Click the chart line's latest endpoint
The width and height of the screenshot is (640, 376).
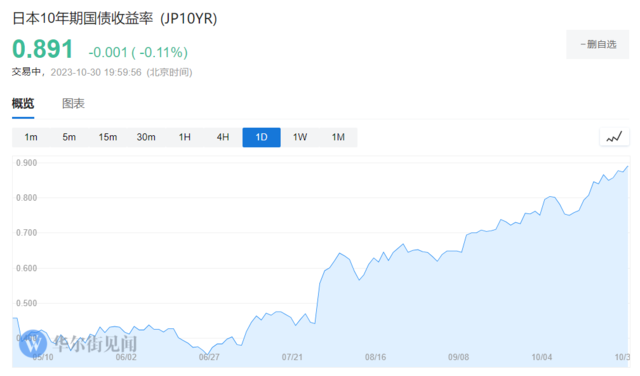[628, 166]
